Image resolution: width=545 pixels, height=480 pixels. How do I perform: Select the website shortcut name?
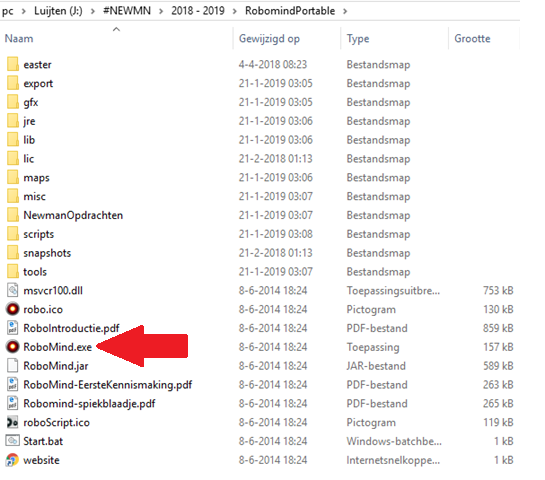pyautogui.click(x=41, y=460)
